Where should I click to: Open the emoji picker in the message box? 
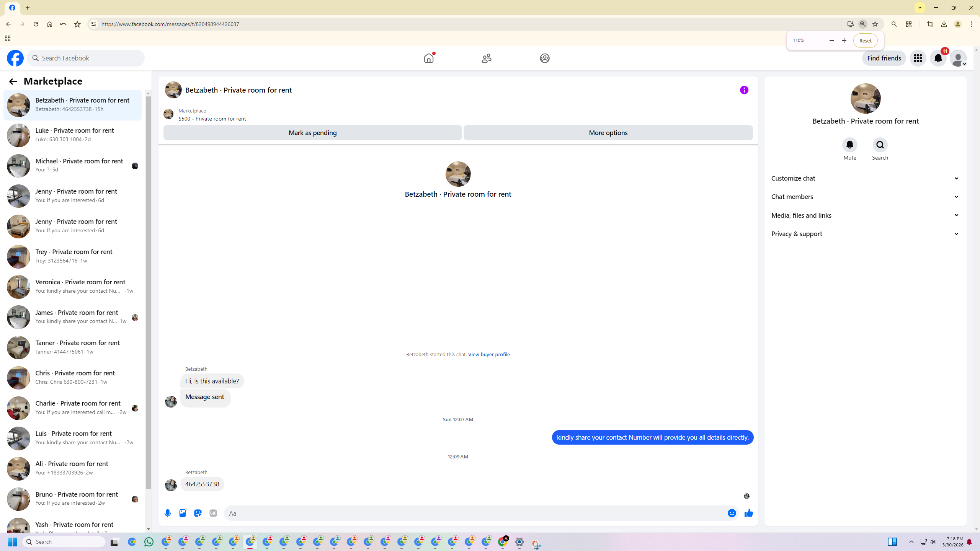click(732, 513)
